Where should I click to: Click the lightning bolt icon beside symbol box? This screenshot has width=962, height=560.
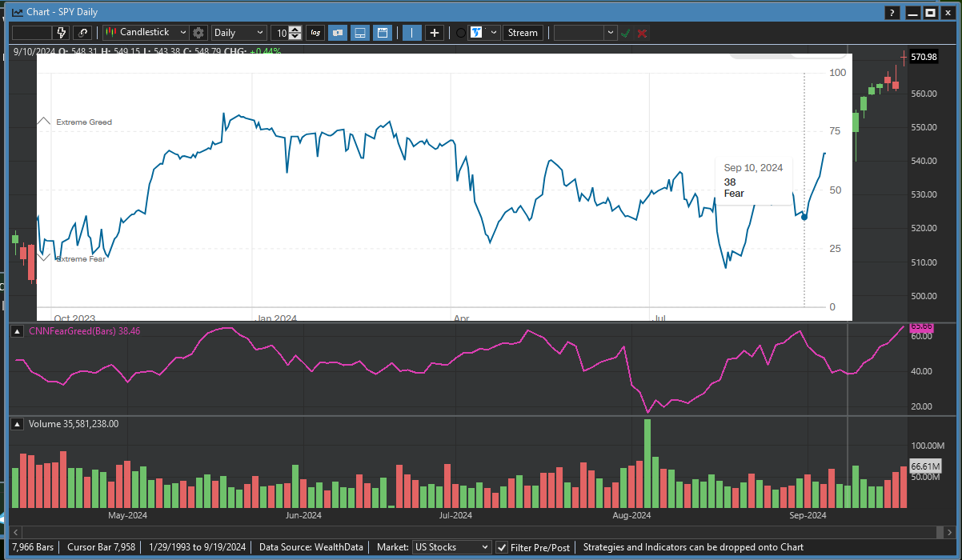coord(62,33)
